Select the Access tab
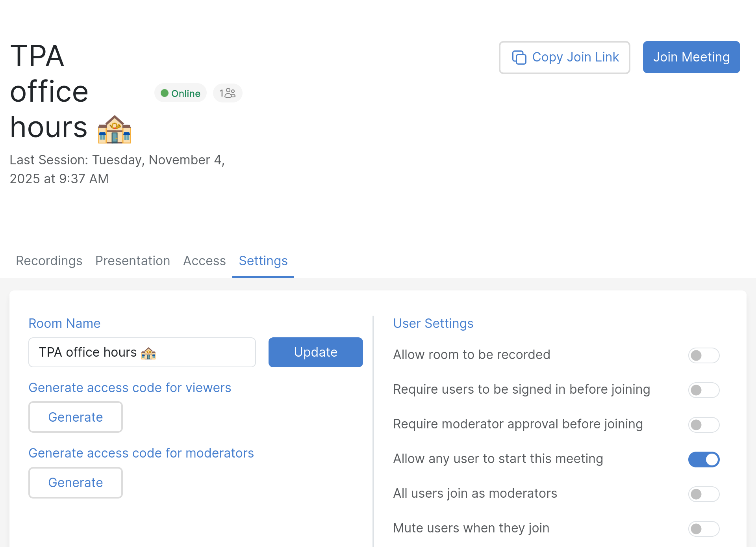This screenshot has width=756, height=547. coord(204,261)
